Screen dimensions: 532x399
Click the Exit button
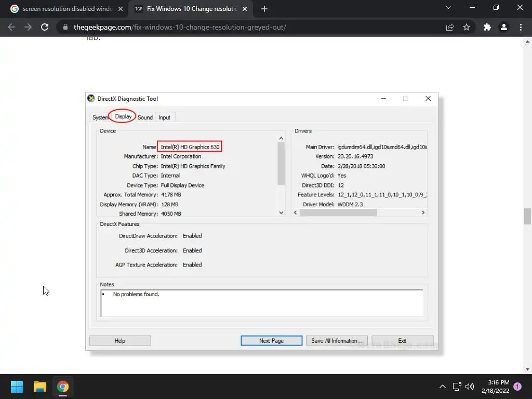(x=403, y=341)
